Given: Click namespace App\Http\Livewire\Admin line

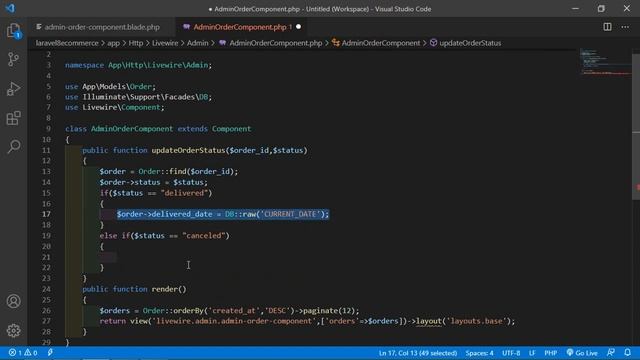Looking at the screenshot, I should [x=138, y=65].
